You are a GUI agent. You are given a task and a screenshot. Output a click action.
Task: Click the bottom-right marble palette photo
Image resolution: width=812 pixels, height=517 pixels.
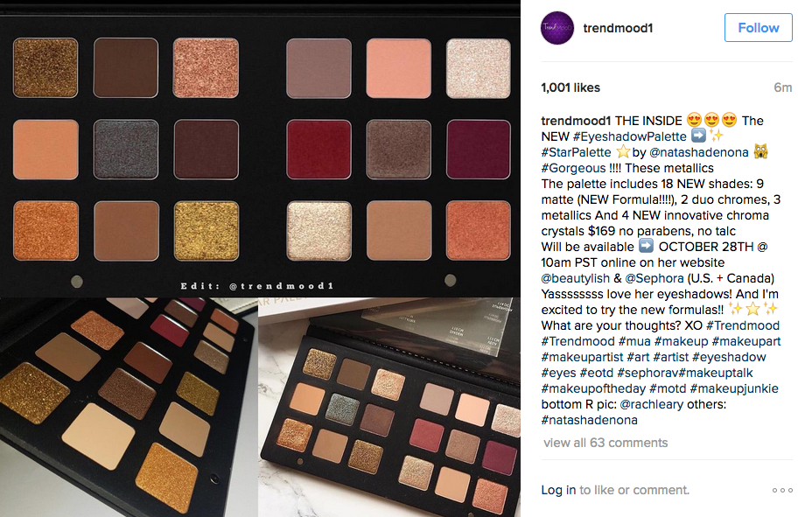coord(389,408)
